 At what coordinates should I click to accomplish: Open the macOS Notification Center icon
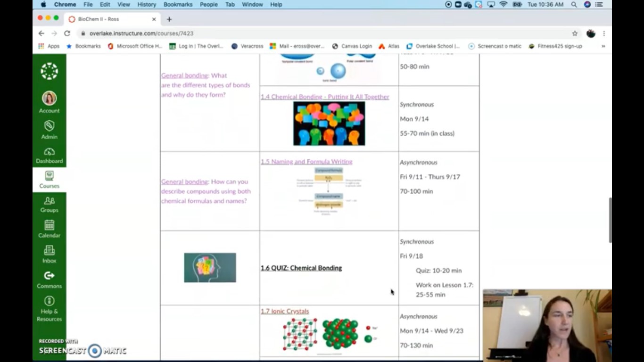pos(600,4)
